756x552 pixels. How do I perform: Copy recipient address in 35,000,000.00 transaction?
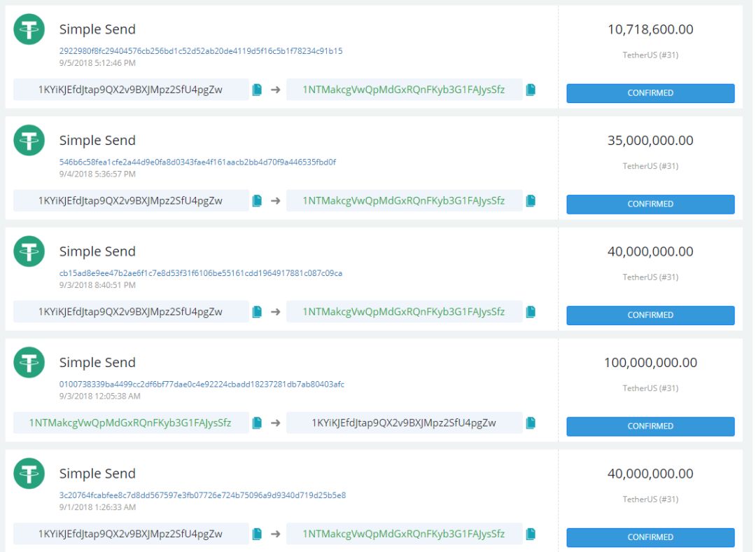[x=531, y=201]
